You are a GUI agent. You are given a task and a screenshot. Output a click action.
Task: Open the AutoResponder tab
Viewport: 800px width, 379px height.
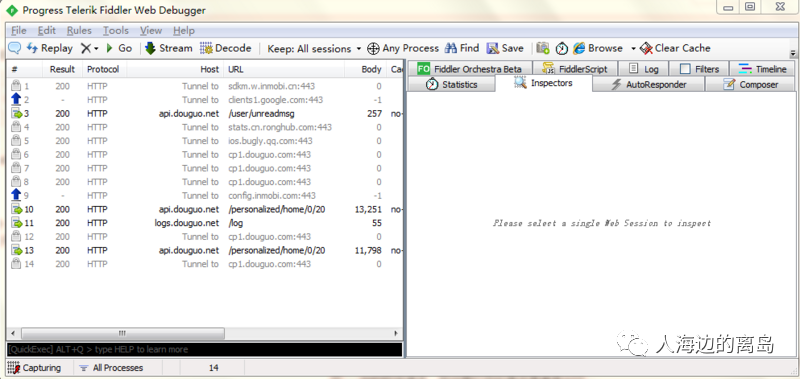pyautogui.click(x=648, y=84)
